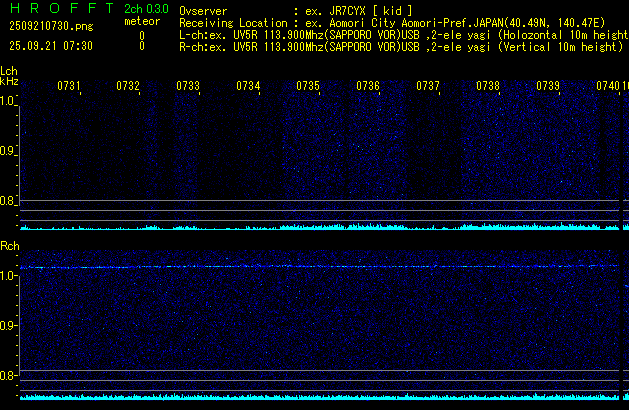Click the HROFFT title text
This screenshot has width=629, height=410.
point(51,9)
